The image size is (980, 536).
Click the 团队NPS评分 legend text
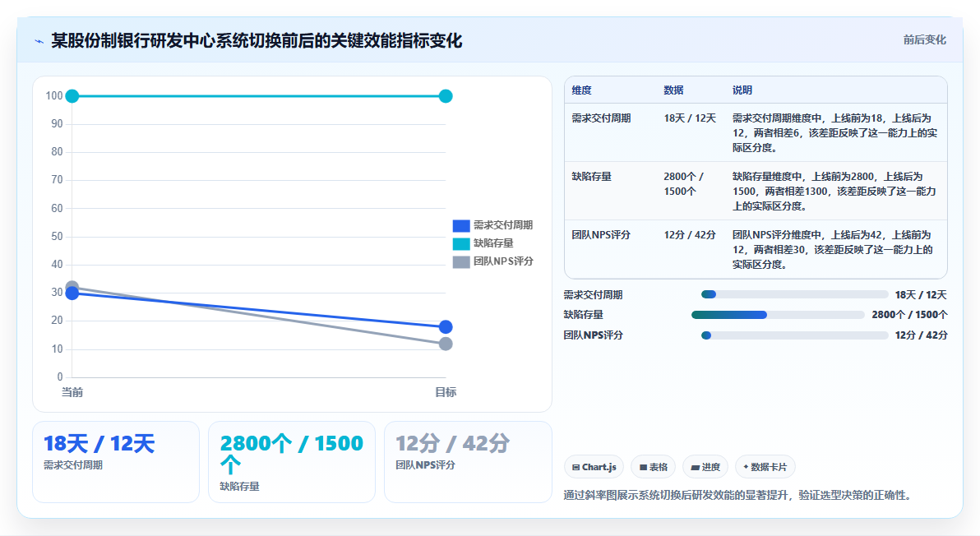[503, 261]
